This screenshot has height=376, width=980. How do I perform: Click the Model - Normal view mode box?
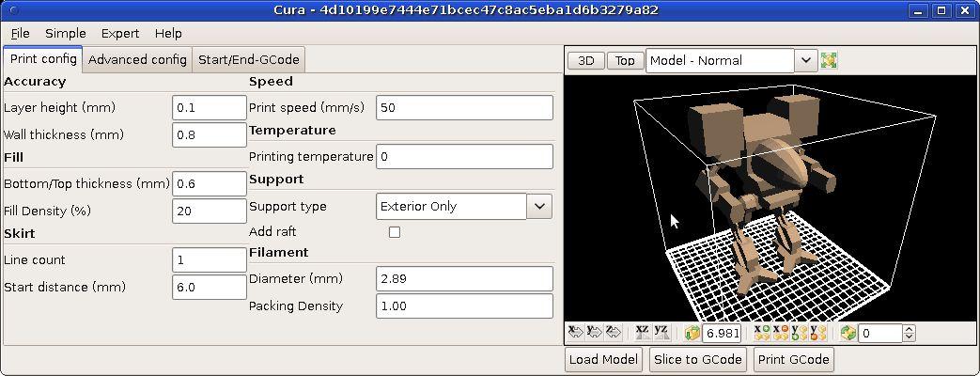click(720, 61)
